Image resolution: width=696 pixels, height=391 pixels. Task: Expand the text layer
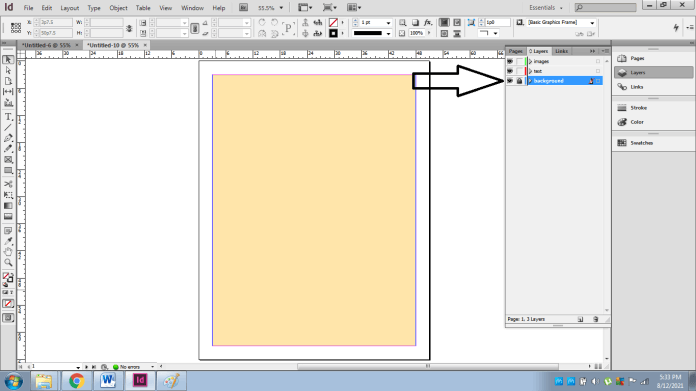click(530, 71)
